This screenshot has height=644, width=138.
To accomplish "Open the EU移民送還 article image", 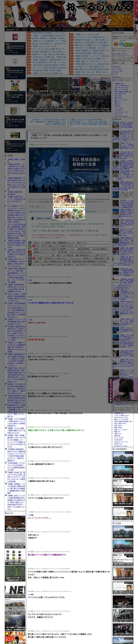I will (69, 170).
